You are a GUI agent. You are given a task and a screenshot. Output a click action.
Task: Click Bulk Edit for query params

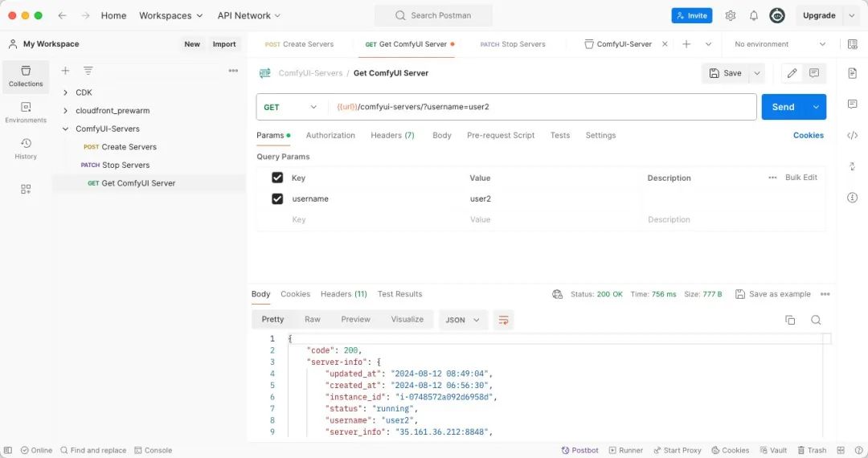point(801,178)
